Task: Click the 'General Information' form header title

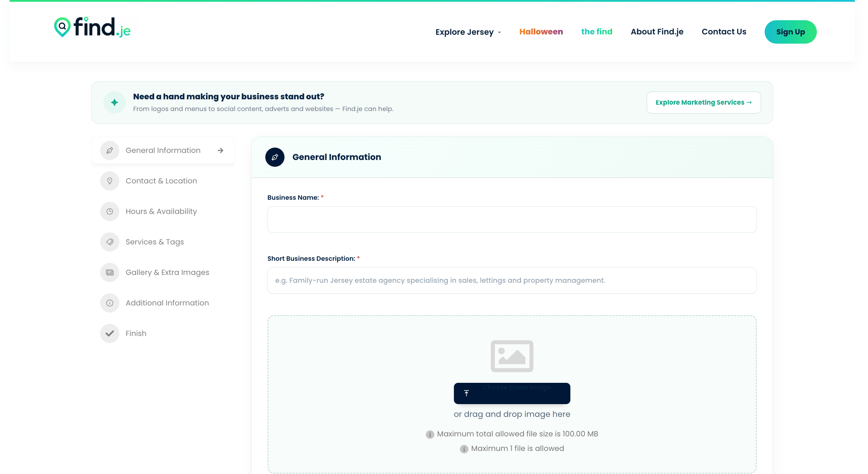Action: pos(337,157)
